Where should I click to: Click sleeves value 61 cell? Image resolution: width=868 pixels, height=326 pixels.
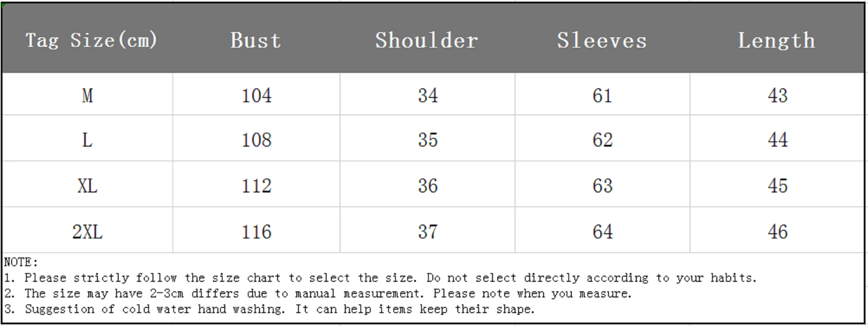point(602,95)
